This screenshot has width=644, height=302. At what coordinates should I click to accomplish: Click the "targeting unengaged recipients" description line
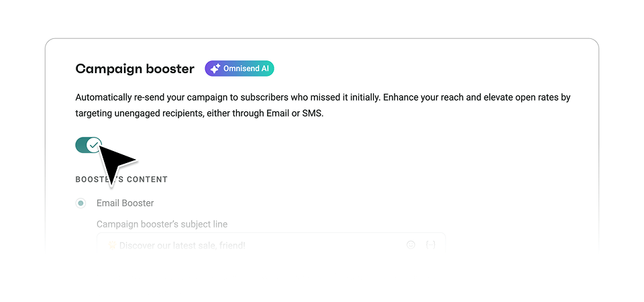[200, 113]
